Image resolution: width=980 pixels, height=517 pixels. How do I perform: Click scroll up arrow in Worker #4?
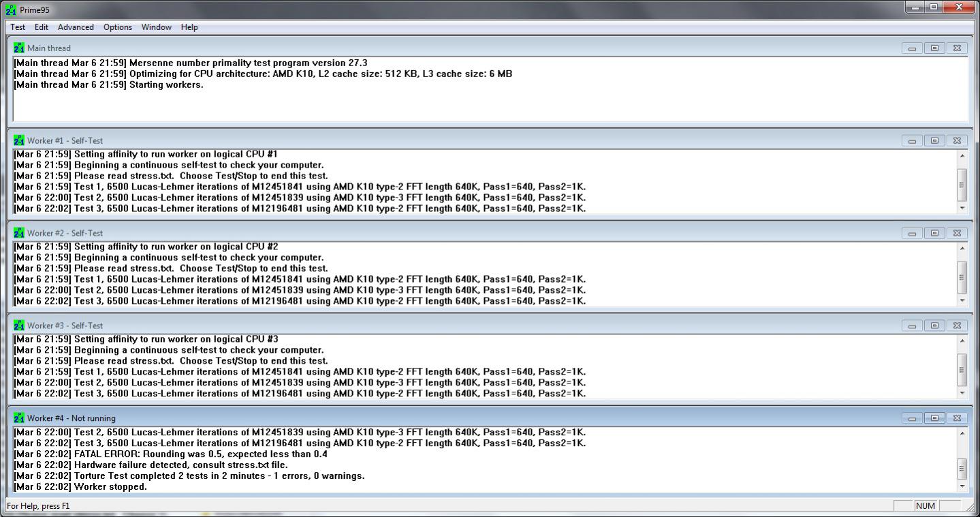click(962, 433)
